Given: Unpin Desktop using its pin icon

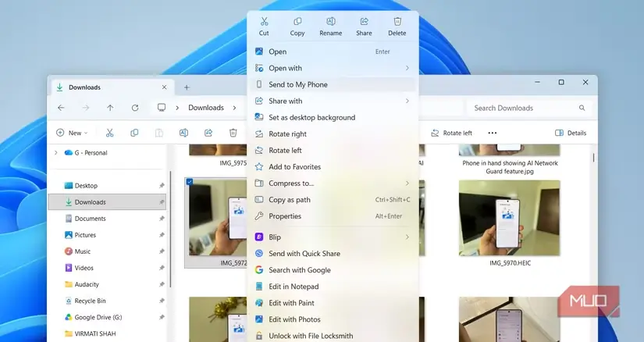Looking at the screenshot, I should point(162,186).
